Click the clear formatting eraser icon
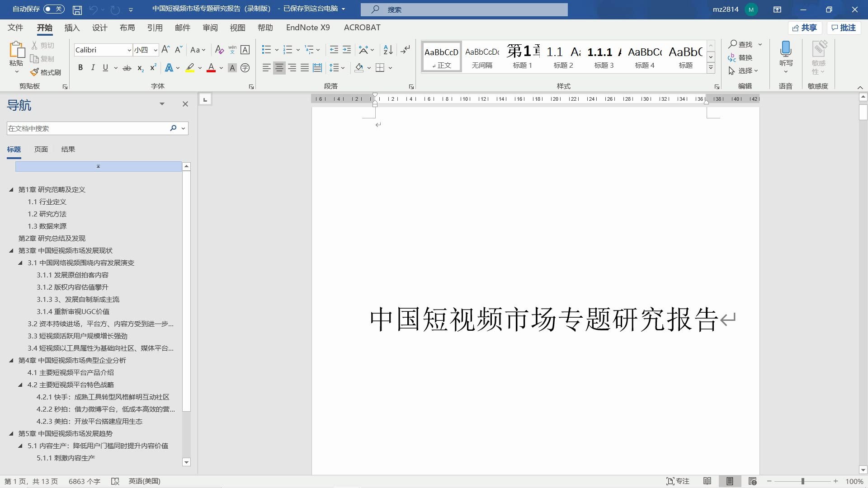868x488 pixels. 219,50
